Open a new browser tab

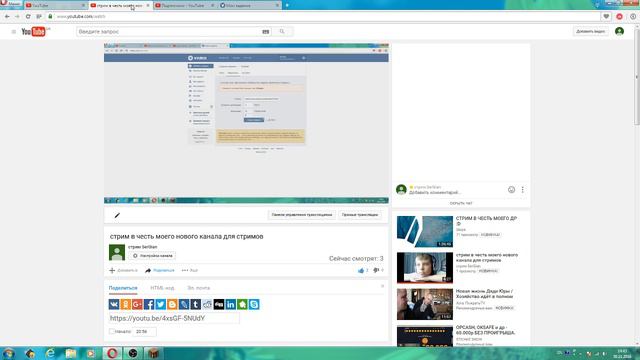click(287, 5)
